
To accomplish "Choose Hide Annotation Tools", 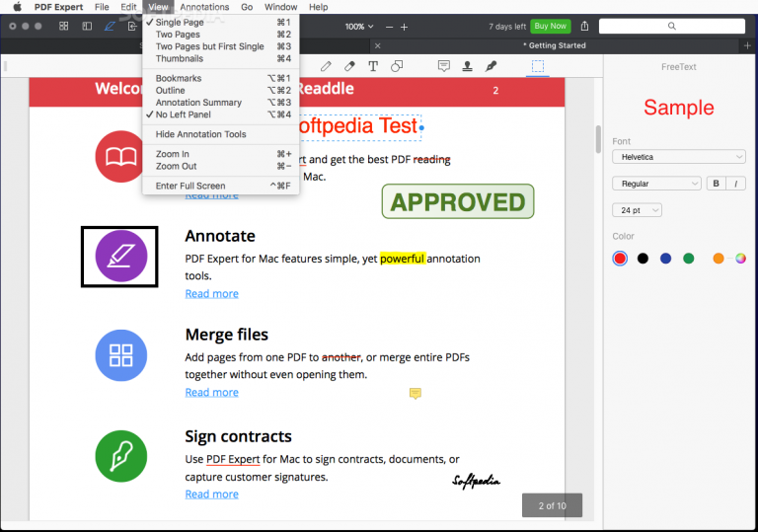I will click(x=221, y=134).
